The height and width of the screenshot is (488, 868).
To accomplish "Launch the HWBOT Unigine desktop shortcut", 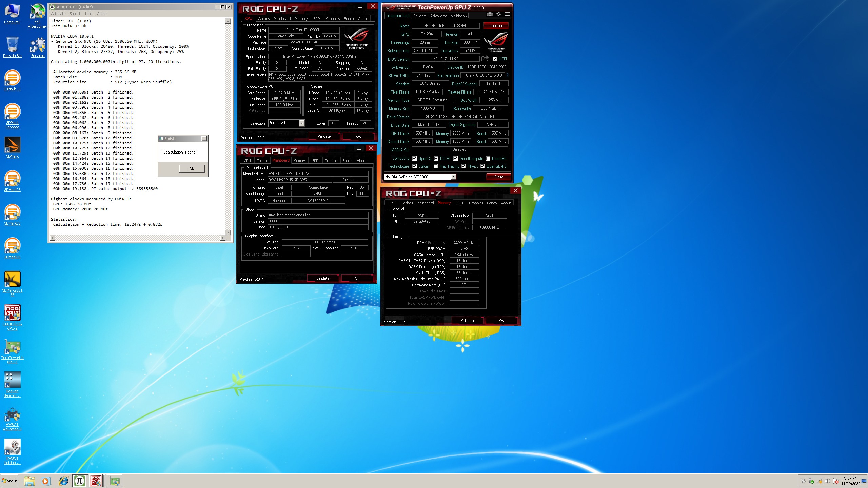I will tap(12, 452).
